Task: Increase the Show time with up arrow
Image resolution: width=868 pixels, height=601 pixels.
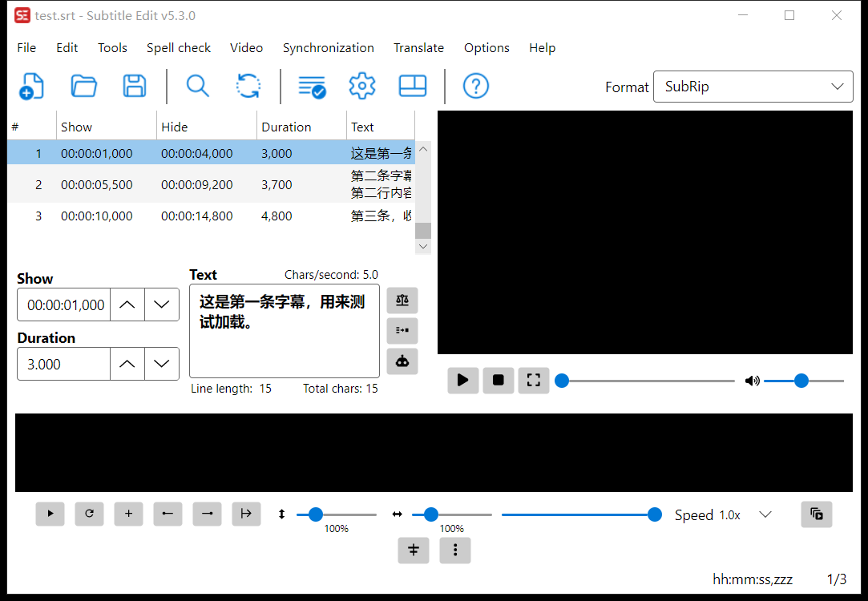Action: pyautogui.click(x=127, y=305)
